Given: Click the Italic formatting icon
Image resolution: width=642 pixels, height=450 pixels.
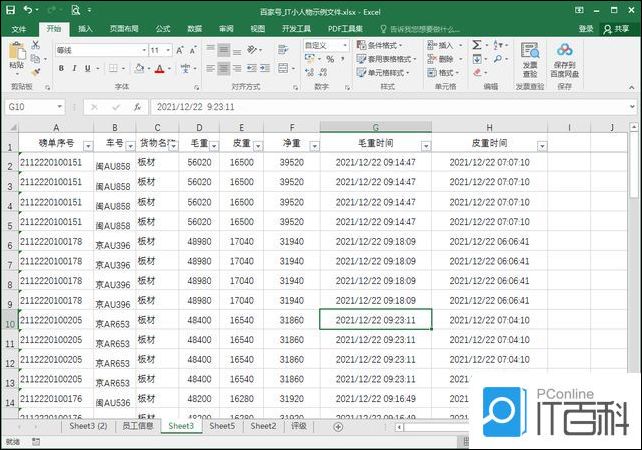Looking at the screenshot, I should (x=74, y=68).
